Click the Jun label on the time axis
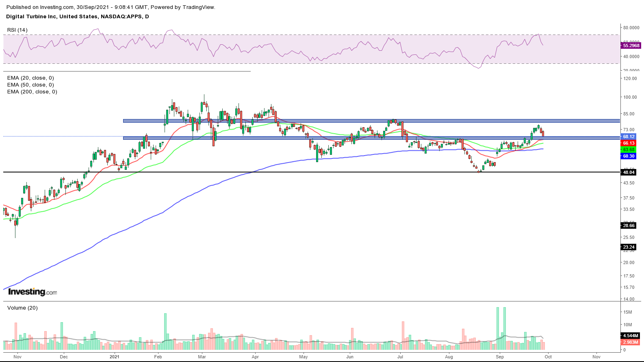644x362 pixels. 350,357
